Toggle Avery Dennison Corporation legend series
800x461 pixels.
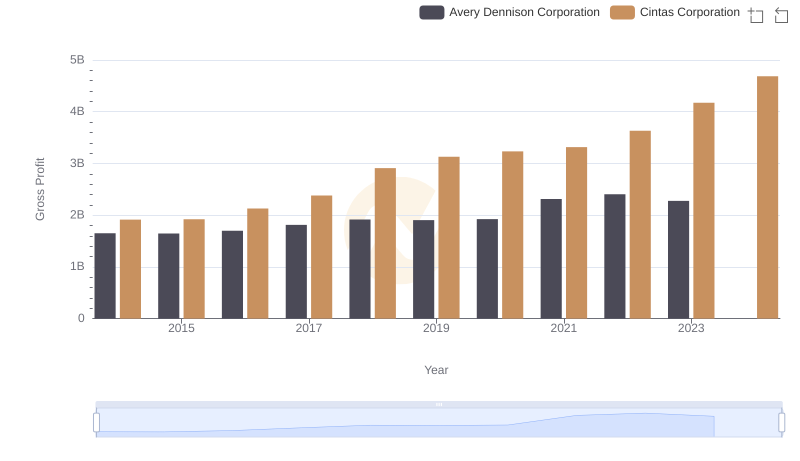[509, 12]
